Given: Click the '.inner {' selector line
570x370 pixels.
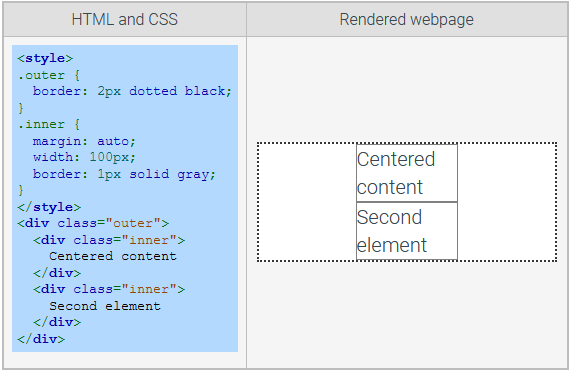Looking at the screenshot, I should click(49, 124).
